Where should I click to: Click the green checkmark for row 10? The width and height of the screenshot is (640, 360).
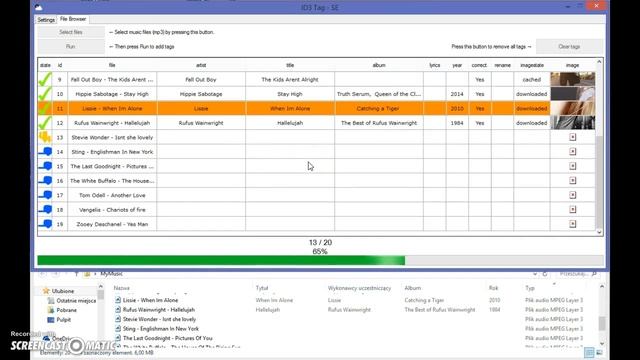tap(45, 94)
